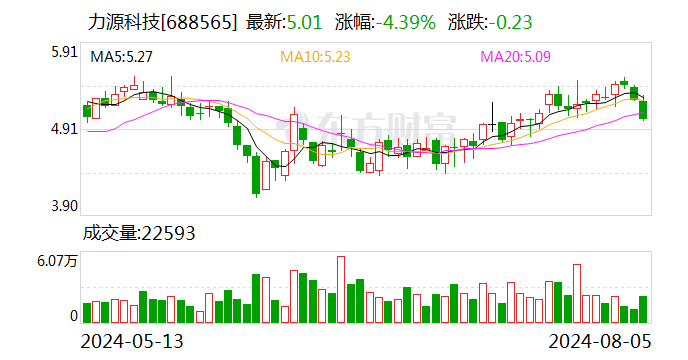Click the MA10:5.23 indicator label
This screenshot has height=360, width=688.
coord(315,57)
